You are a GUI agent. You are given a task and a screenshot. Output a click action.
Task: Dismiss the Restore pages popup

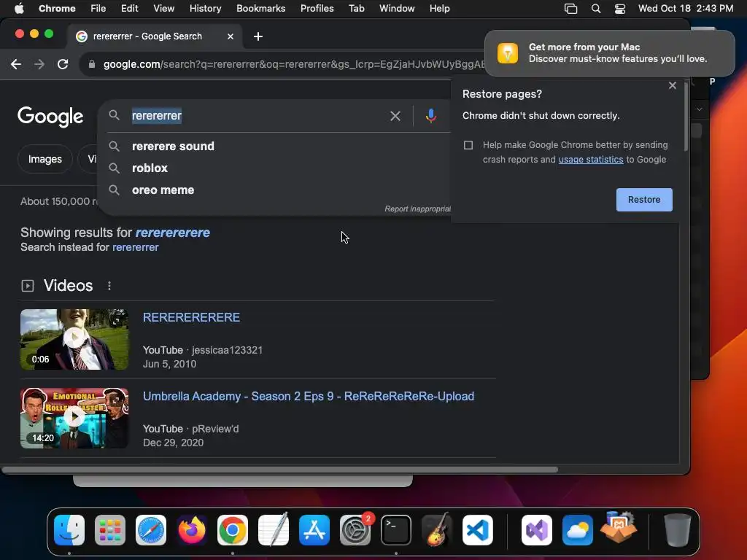pos(672,85)
